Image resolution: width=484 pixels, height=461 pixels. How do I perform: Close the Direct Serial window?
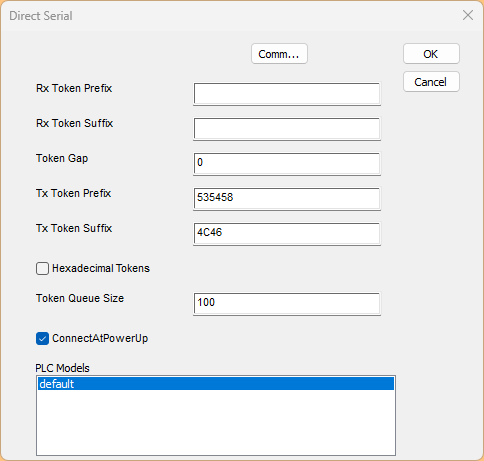[468, 15]
